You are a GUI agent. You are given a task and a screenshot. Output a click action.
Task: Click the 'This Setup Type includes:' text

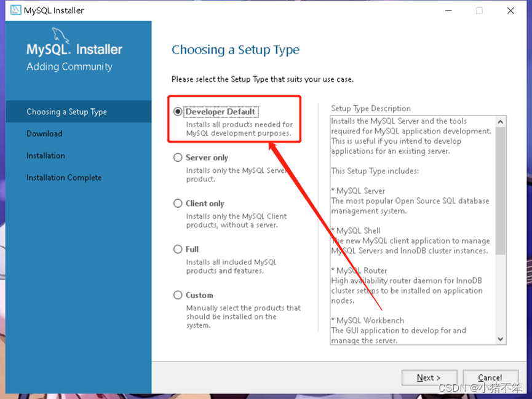375,171
